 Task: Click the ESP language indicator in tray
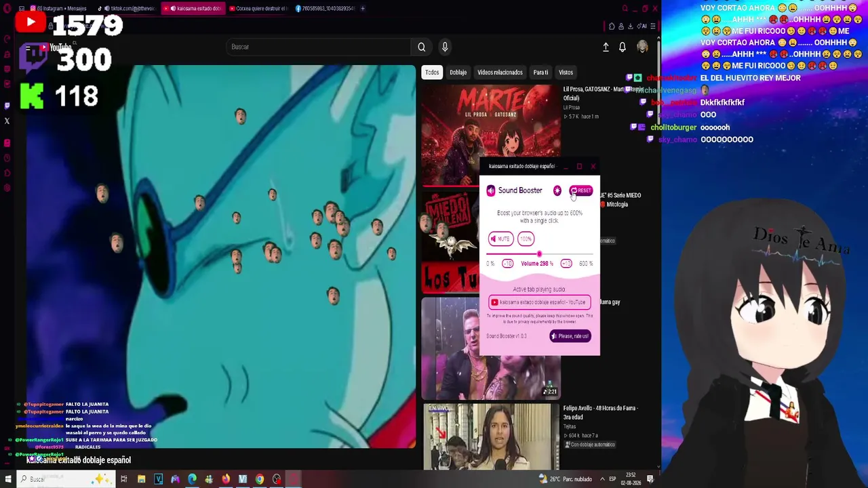pos(612,479)
